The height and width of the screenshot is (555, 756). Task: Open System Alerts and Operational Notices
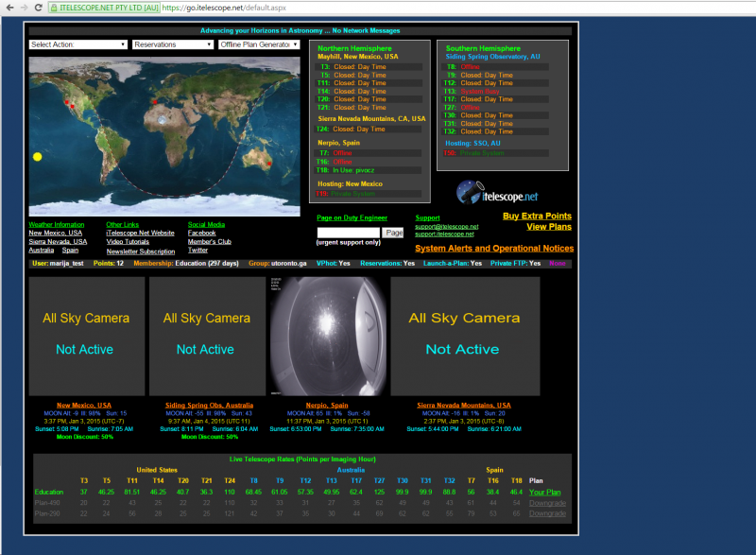click(x=494, y=249)
